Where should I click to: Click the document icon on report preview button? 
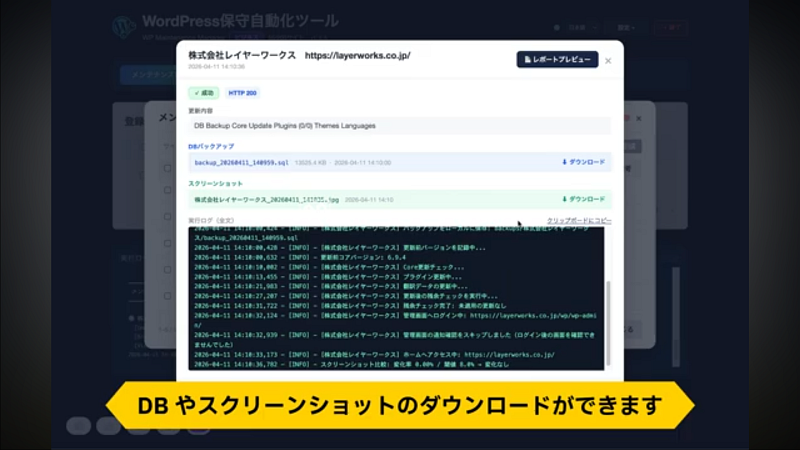tap(528, 60)
